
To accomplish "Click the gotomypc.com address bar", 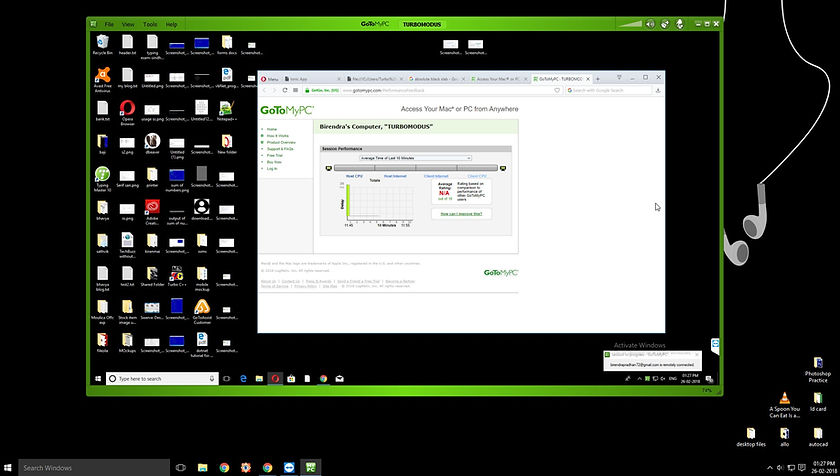I will pyautogui.click(x=434, y=90).
